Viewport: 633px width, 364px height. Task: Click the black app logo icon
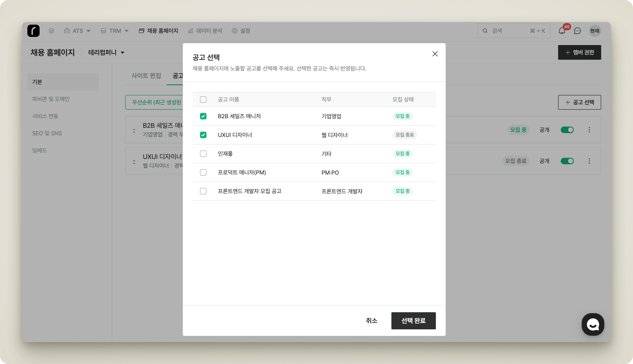[x=33, y=31]
